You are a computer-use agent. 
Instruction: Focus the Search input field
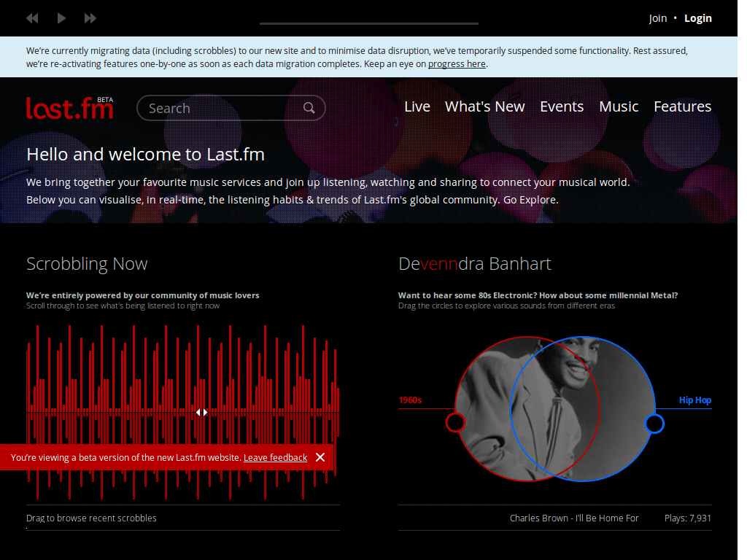[x=231, y=108]
